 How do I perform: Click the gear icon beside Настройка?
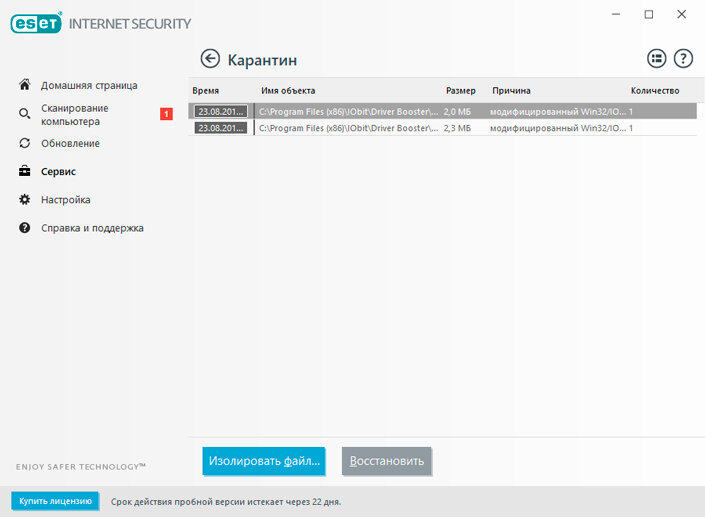(25, 200)
